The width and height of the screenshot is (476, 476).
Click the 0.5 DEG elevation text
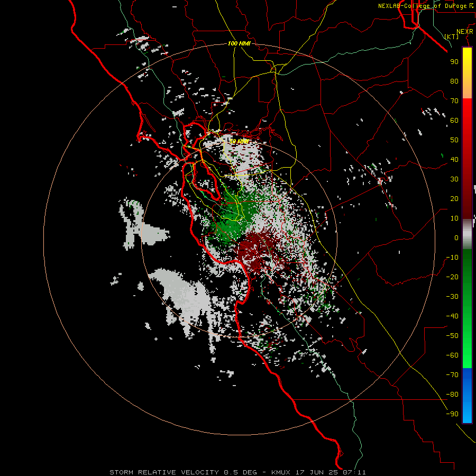click(241, 472)
